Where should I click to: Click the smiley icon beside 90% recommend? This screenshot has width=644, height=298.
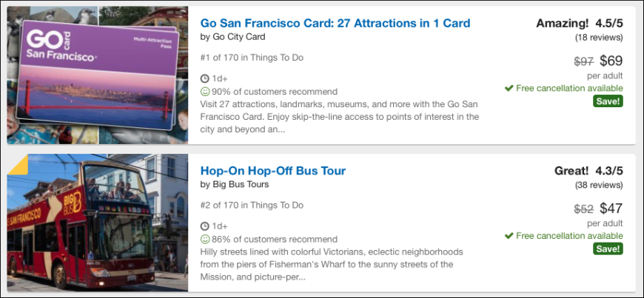tap(204, 91)
